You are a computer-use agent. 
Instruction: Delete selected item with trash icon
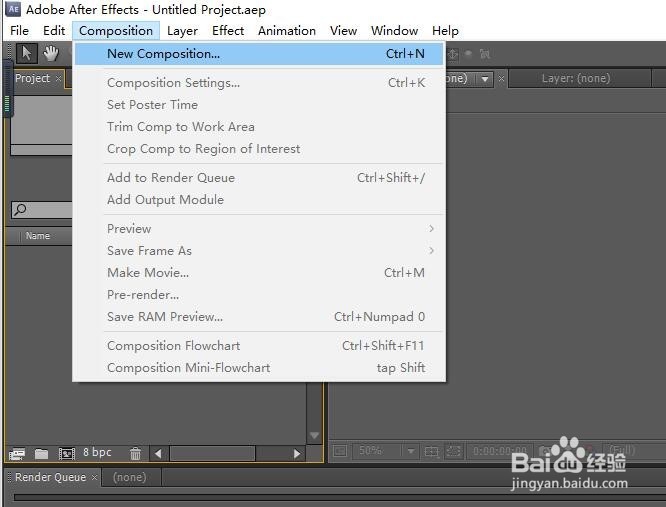click(135, 453)
